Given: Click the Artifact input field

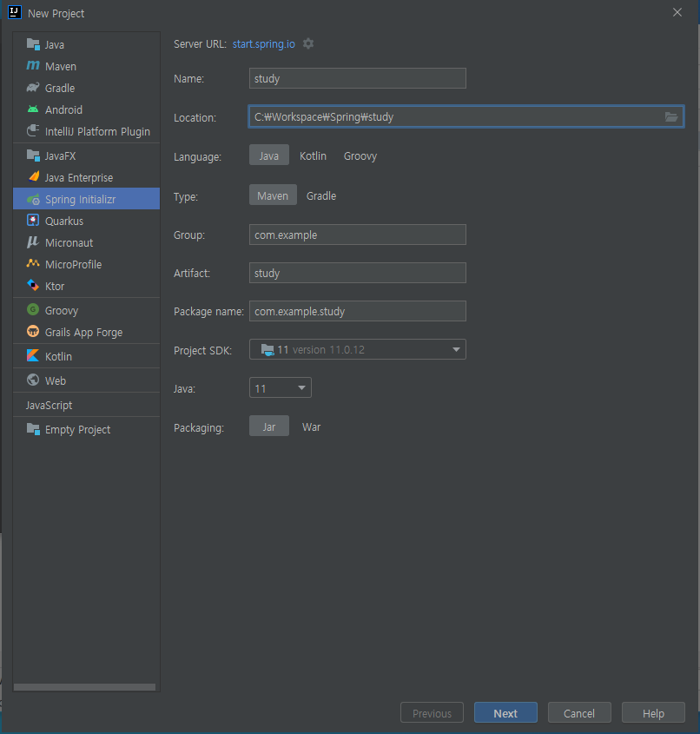Looking at the screenshot, I should [358, 273].
